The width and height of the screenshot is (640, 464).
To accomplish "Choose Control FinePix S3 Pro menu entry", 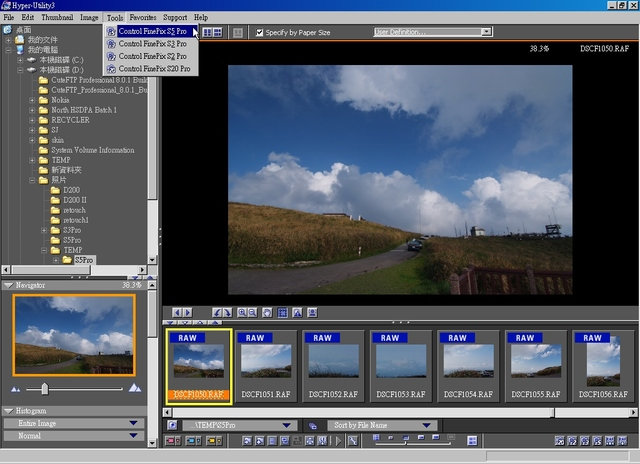I will 152,44.
